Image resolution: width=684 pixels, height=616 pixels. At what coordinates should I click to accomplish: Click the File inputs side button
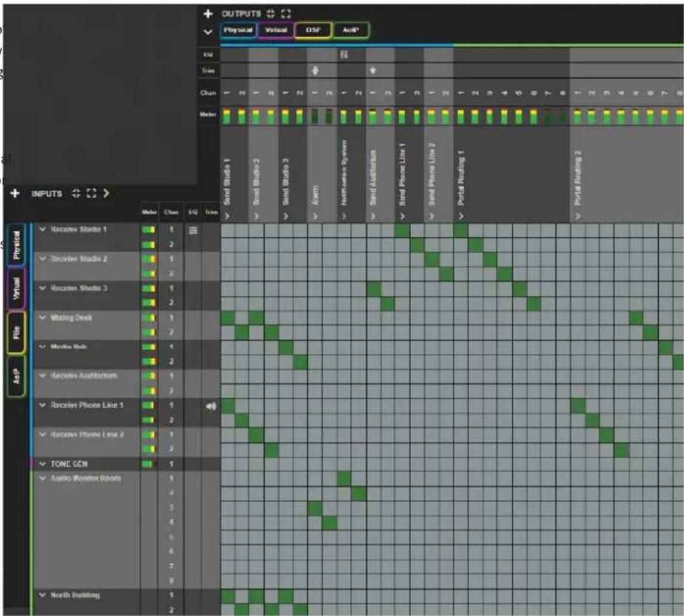coord(16,332)
